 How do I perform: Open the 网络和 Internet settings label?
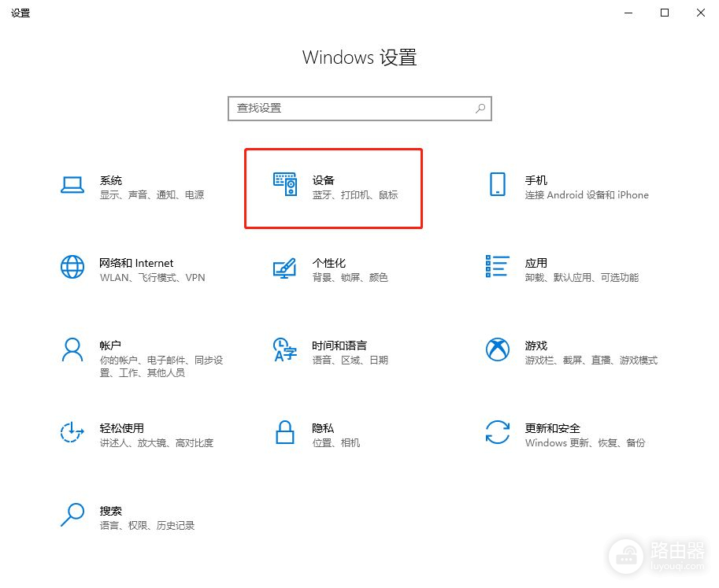coord(136,263)
